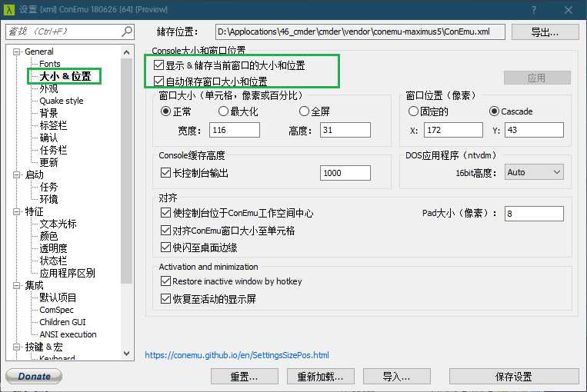Open the Children GUI settings page
587x392 pixels.
click(62, 322)
